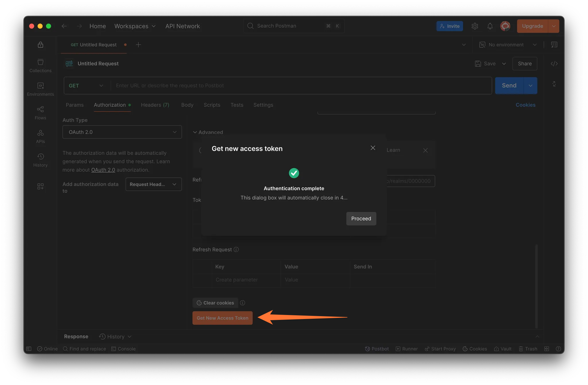The width and height of the screenshot is (588, 385).
Task: Expand the Response pane chevron
Action: 537,337
